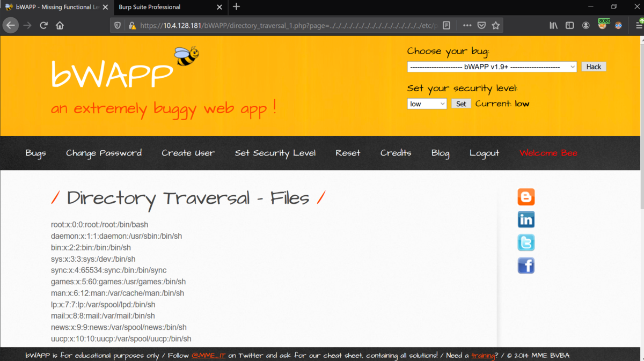Open the Twitter social icon
Viewport: 644px width, 361px height.
point(526,242)
